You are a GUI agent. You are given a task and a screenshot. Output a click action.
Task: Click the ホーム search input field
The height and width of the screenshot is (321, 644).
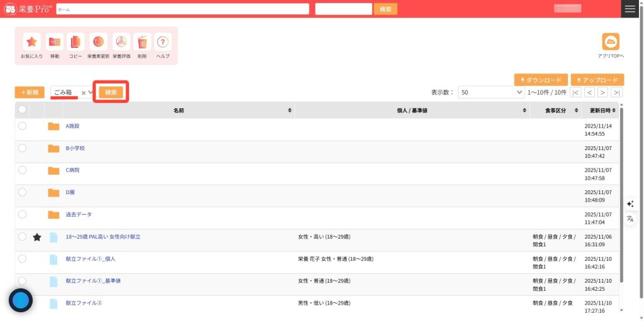coord(182,9)
